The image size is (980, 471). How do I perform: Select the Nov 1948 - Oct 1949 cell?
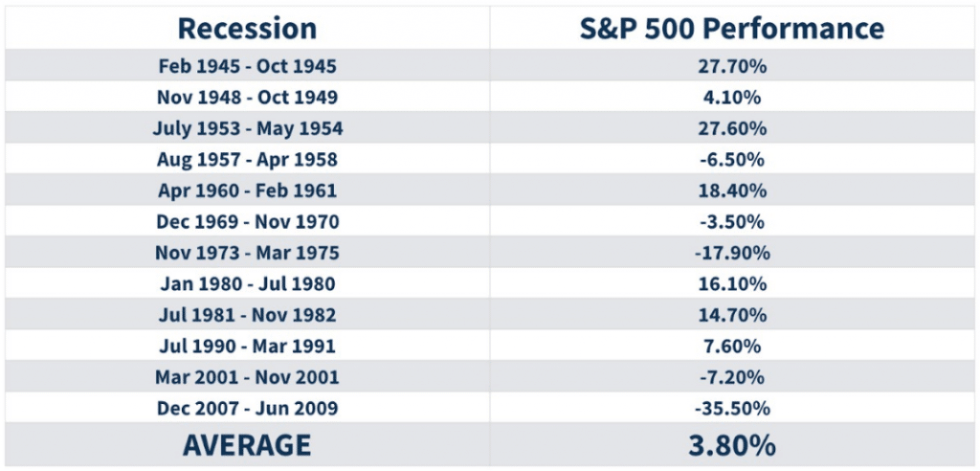click(x=247, y=98)
